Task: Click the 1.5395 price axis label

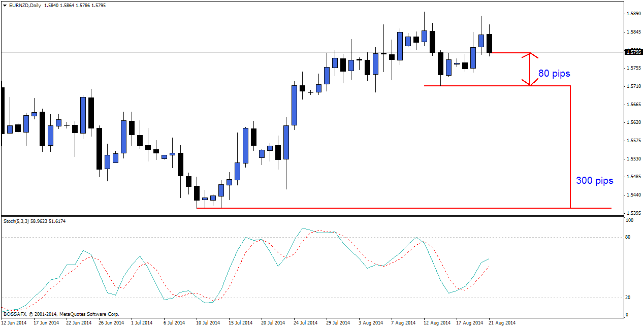Action: click(633, 213)
